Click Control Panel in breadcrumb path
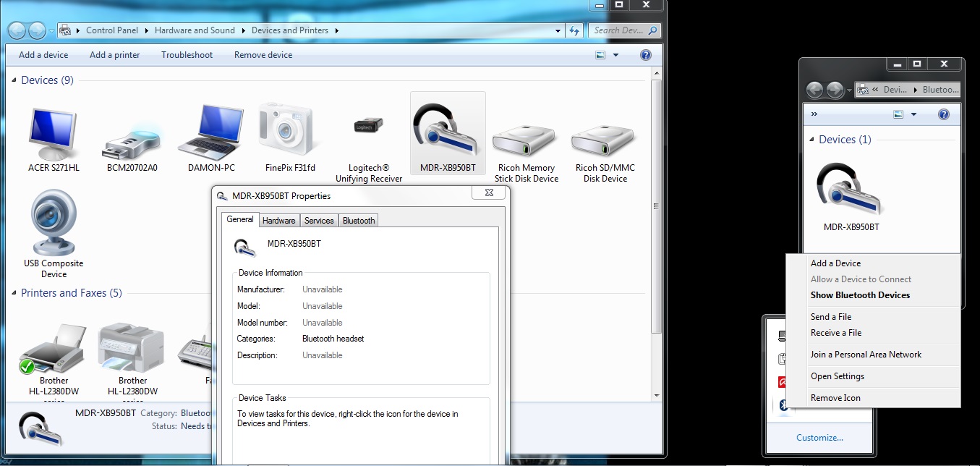The image size is (980, 466). click(x=111, y=30)
